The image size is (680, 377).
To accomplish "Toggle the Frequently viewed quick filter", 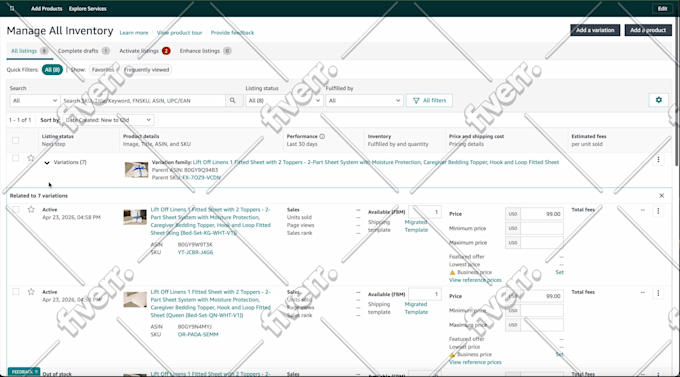I will pos(147,70).
